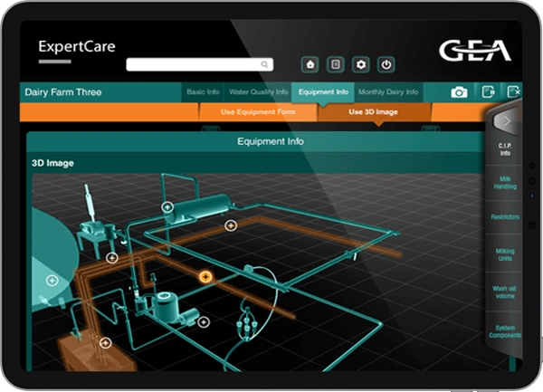Take photo with the camera icon
543x392 pixels.
coord(459,92)
